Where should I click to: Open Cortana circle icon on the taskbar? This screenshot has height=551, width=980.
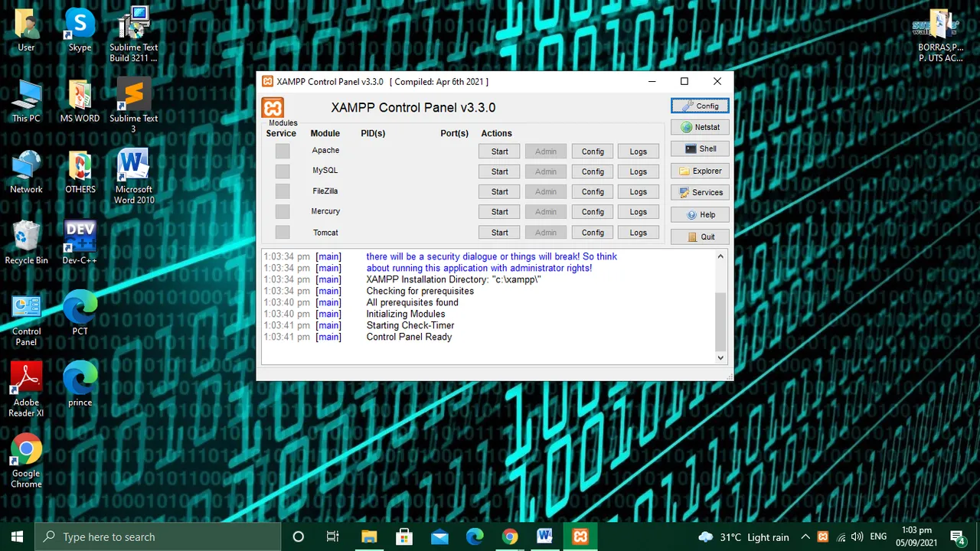tap(299, 536)
